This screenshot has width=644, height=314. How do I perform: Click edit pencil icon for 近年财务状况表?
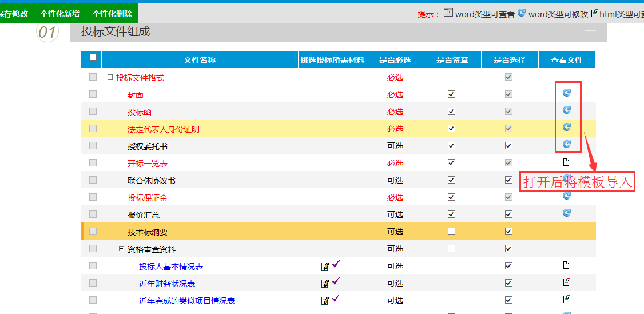(325, 283)
